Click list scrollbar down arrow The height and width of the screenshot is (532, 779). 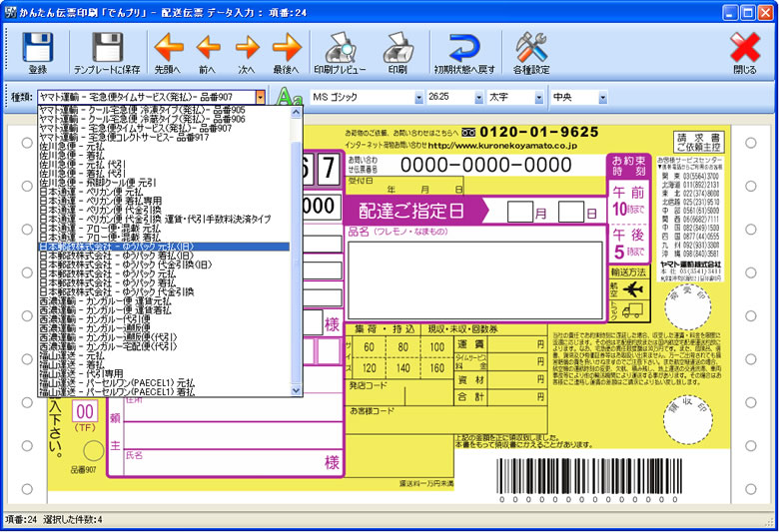pyautogui.click(x=296, y=390)
